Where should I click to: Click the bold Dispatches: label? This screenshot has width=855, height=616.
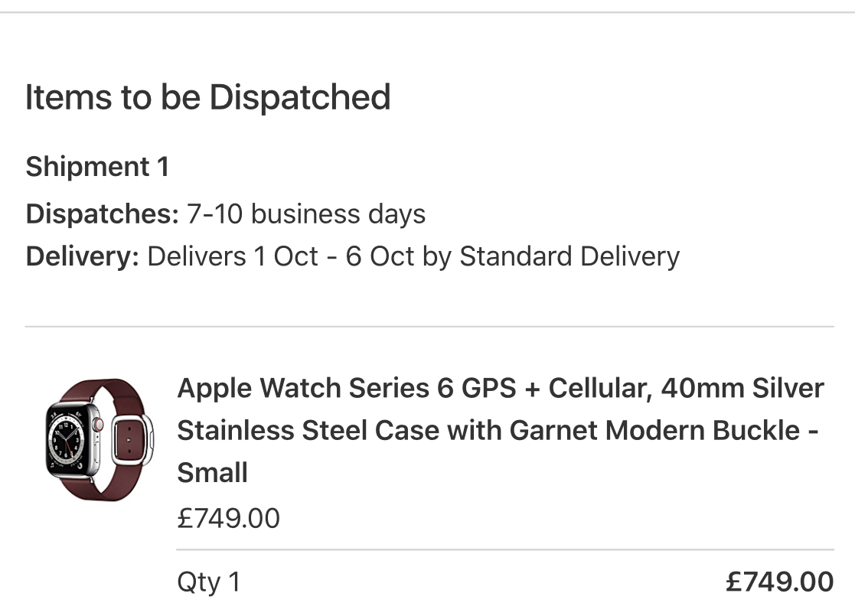click(102, 213)
